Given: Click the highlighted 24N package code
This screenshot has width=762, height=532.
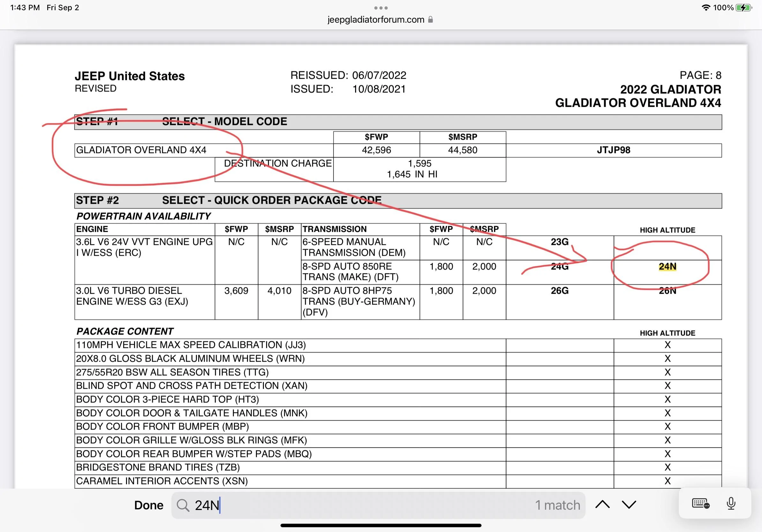Looking at the screenshot, I should [x=668, y=266].
